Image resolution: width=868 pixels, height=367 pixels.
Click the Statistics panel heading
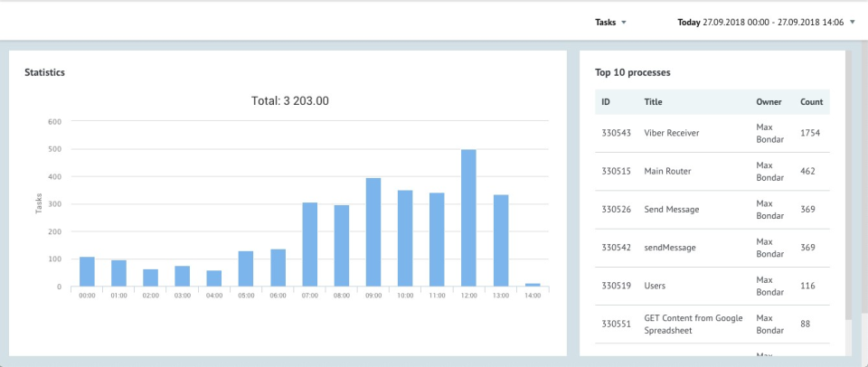tap(45, 72)
